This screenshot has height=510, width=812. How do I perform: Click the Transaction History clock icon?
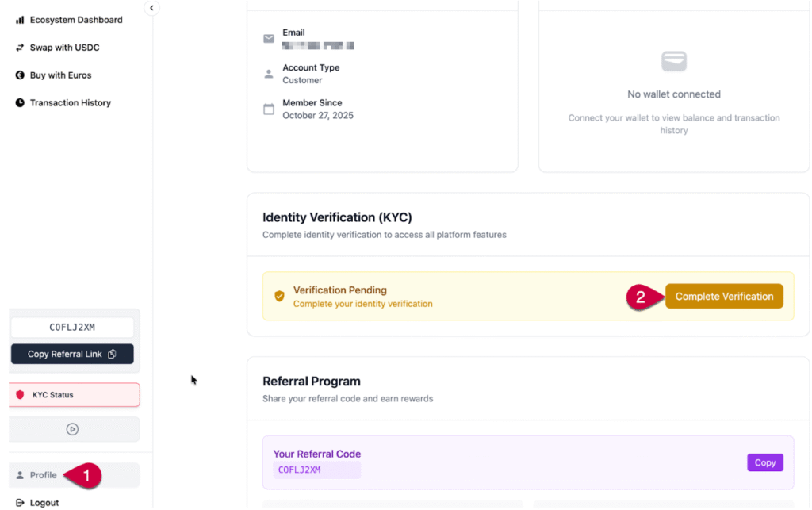pyautogui.click(x=20, y=103)
